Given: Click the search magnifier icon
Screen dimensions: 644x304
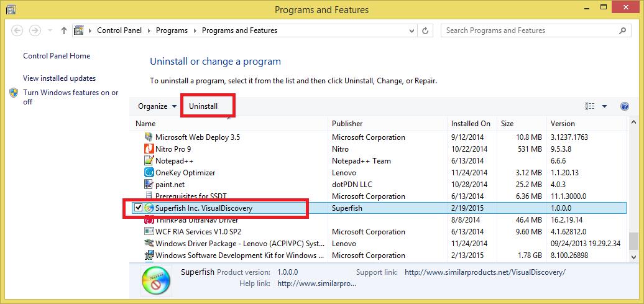Looking at the screenshot, I should pyautogui.click(x=623, y=30).
